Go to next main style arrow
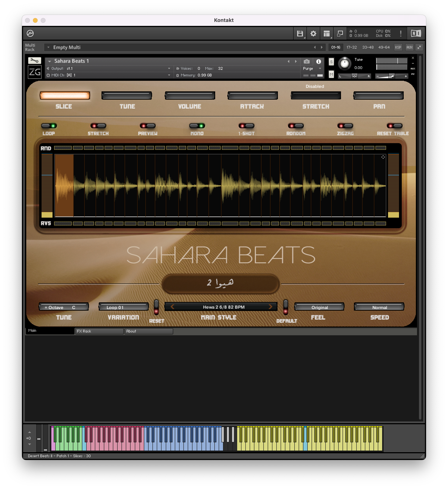448x489 pixels. pos(270,307)
